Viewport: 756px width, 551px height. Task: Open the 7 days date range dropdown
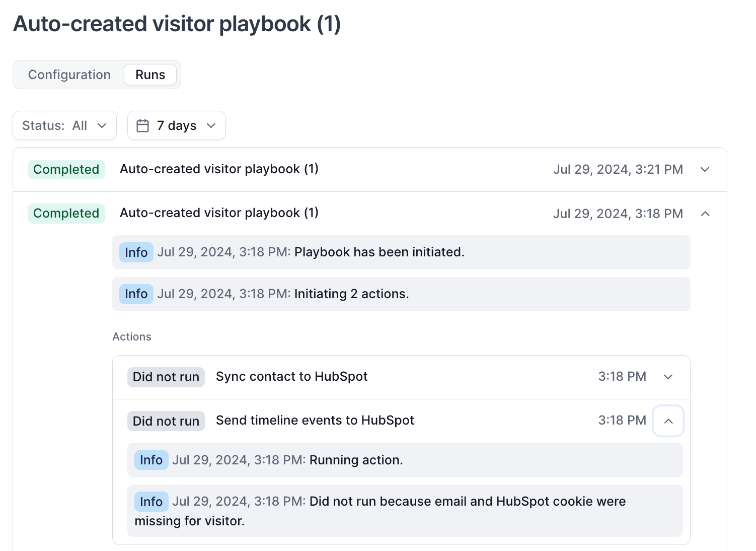point(177,125)
